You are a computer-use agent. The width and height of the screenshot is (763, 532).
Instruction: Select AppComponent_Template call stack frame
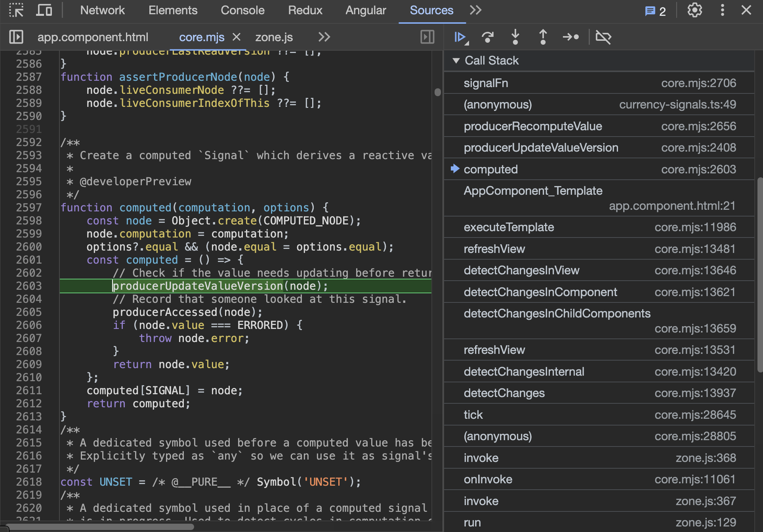(533, 191)
